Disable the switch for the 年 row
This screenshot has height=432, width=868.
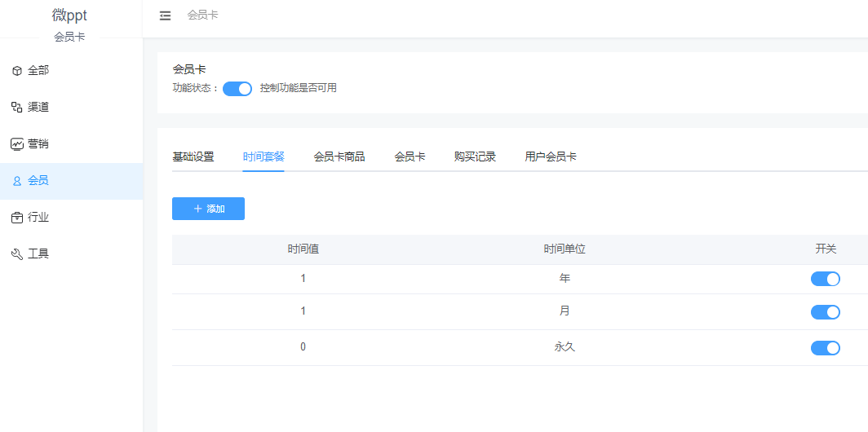[x=825, y=279]
